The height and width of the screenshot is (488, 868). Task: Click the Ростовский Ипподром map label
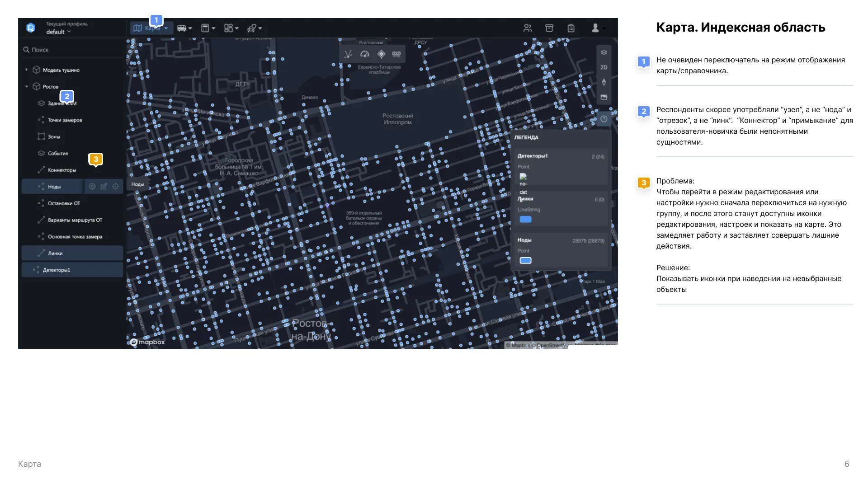(398, 119)
